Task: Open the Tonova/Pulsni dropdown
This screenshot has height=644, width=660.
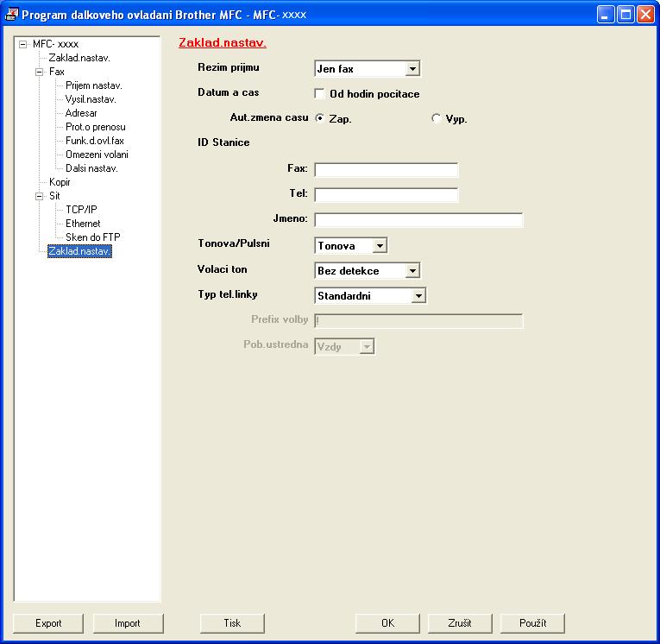Action: click(x=380, y=245)
